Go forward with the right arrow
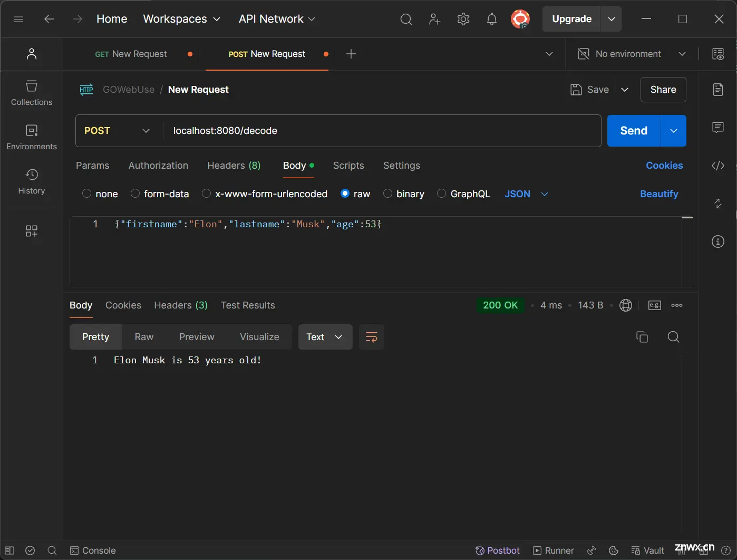The height and width of the screenshot is (560, 737). click(77, 19)
